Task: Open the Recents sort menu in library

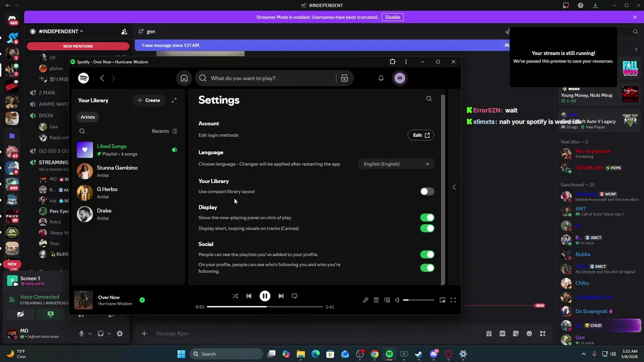Action: pyautogui.click(x=165, y=131)
